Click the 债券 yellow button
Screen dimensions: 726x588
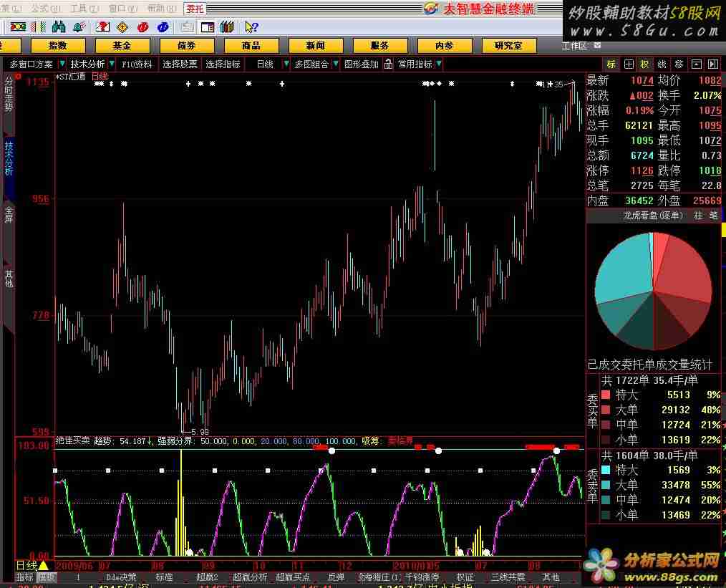pos(187,45)
